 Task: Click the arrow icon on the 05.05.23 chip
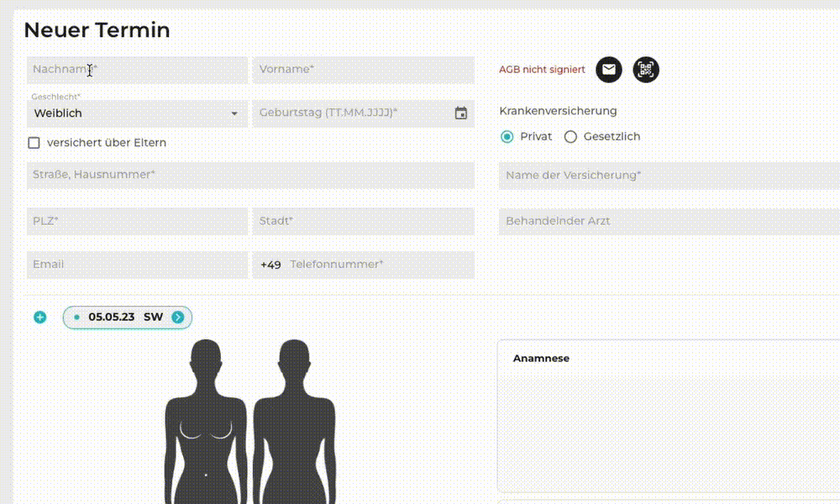178,318
